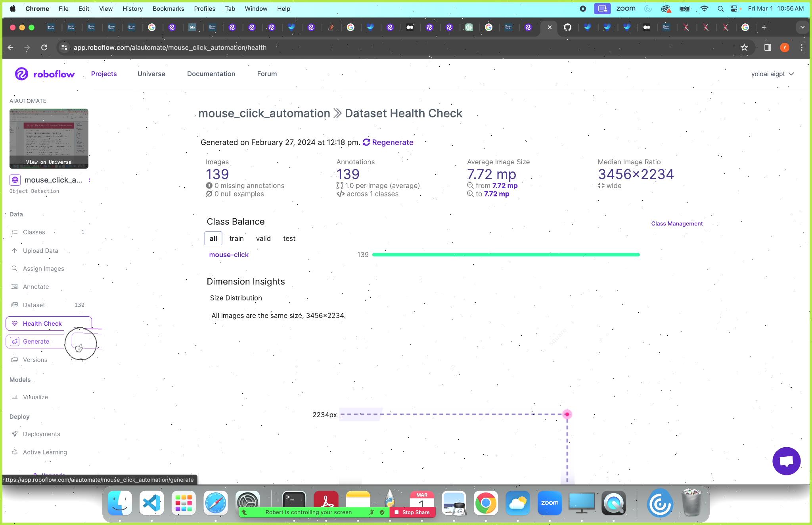Open Finder from the Dock

point(120,503)
